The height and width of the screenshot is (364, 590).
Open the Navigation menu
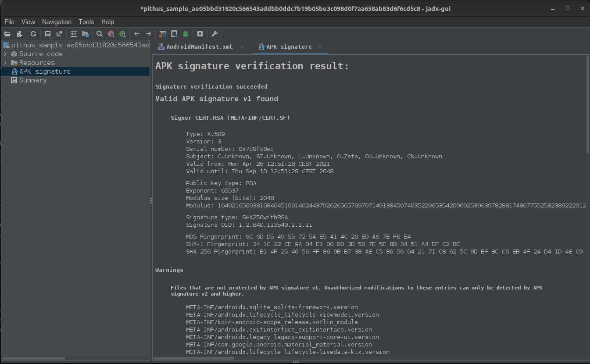(57, 21)
